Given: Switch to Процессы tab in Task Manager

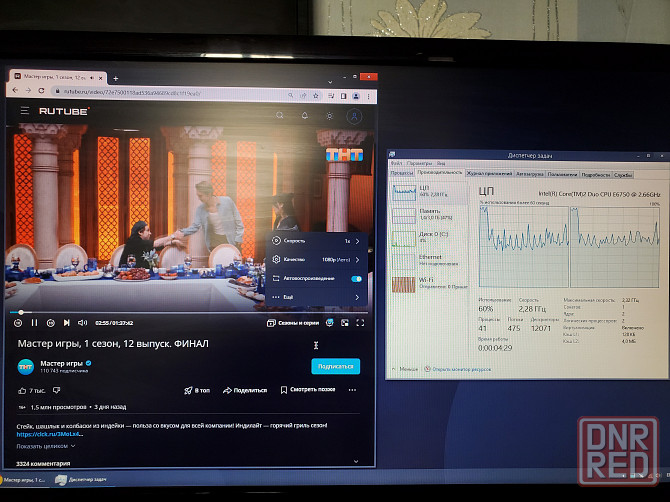Looking at the screenshot, I should [x=402, y=173].
